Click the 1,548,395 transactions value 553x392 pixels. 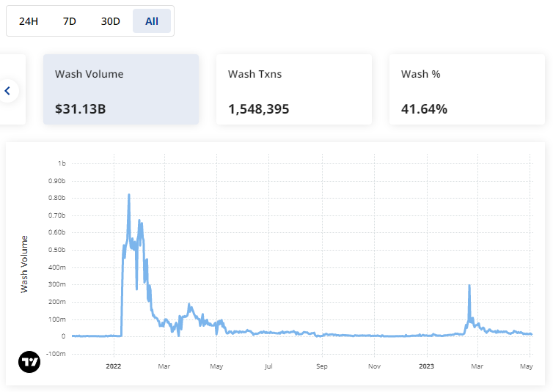tap(259, 109)
